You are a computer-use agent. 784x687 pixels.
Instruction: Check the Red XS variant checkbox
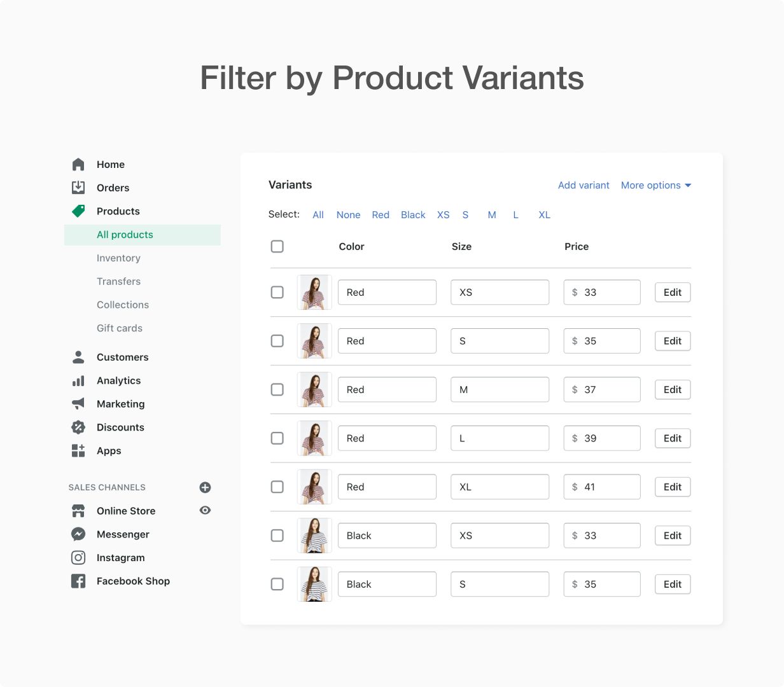(277, 293)
